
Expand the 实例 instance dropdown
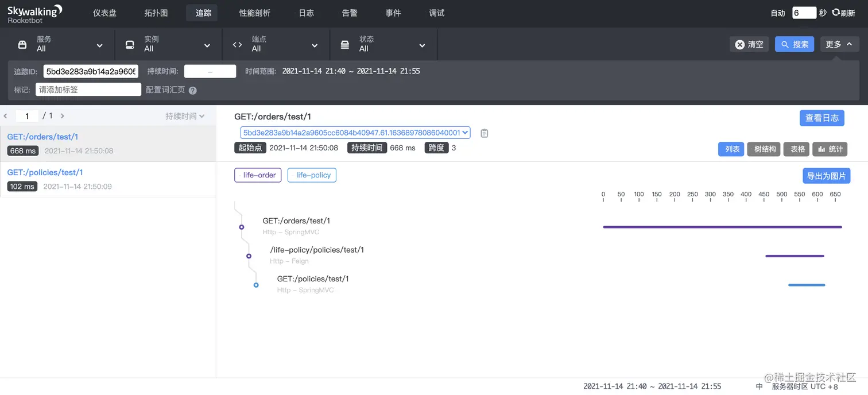point(169,44)
